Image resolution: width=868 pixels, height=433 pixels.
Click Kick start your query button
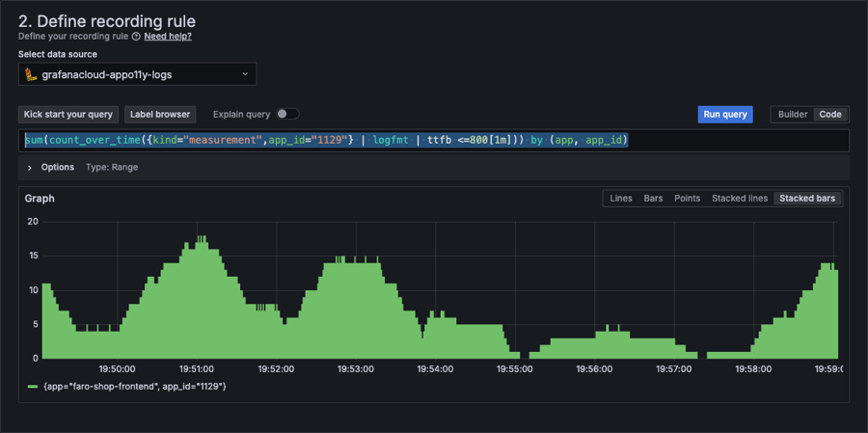click(68, 114)
